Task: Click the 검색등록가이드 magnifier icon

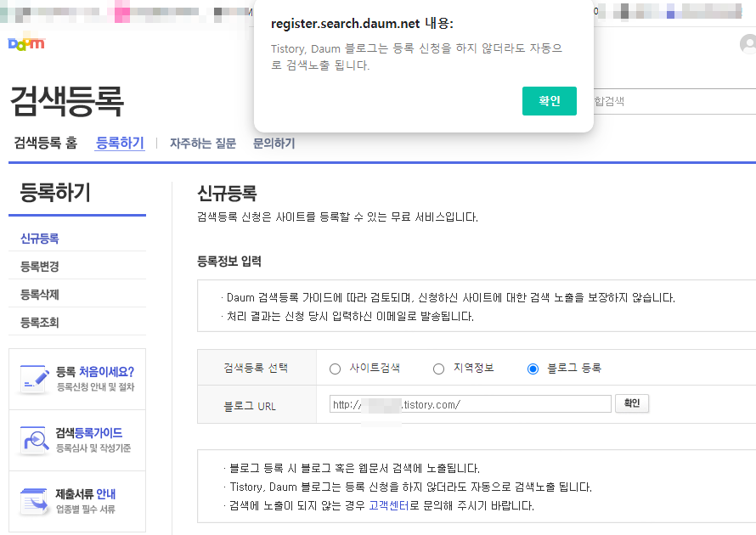Action: click(x=34, y=440)
